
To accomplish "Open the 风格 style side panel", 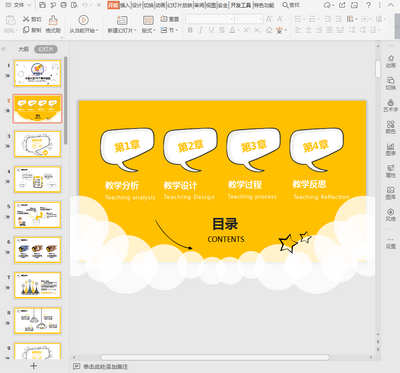I will (x=391, y=215).
